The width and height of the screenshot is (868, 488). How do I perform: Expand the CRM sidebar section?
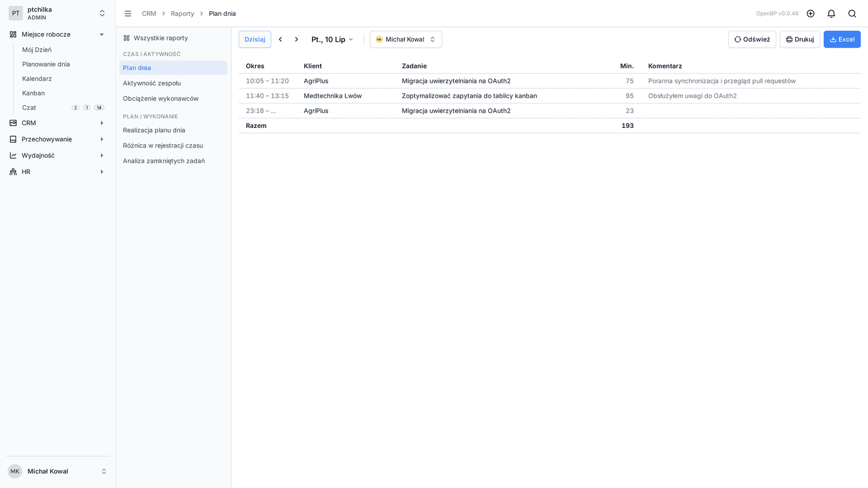pos(57,123)
